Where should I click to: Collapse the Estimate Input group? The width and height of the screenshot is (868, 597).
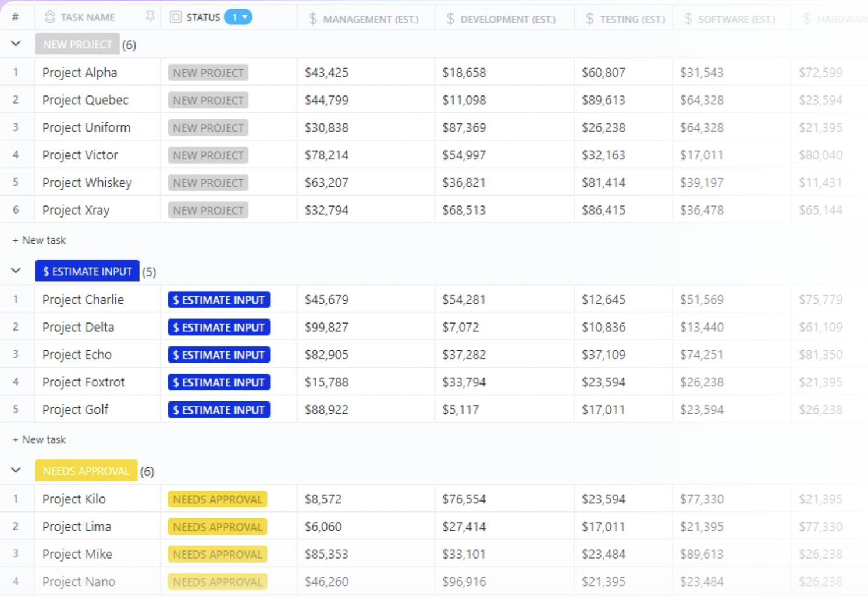point(16,271)
